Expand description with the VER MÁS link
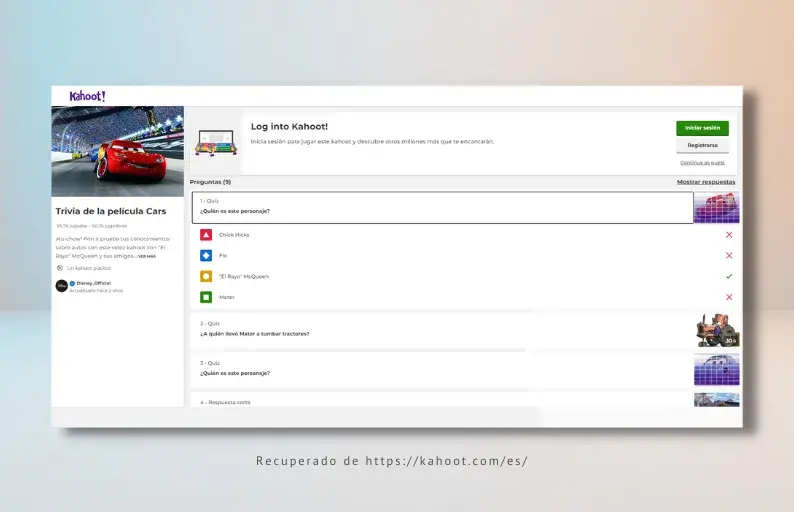This screenshot has width=794, height=512. 147,256
